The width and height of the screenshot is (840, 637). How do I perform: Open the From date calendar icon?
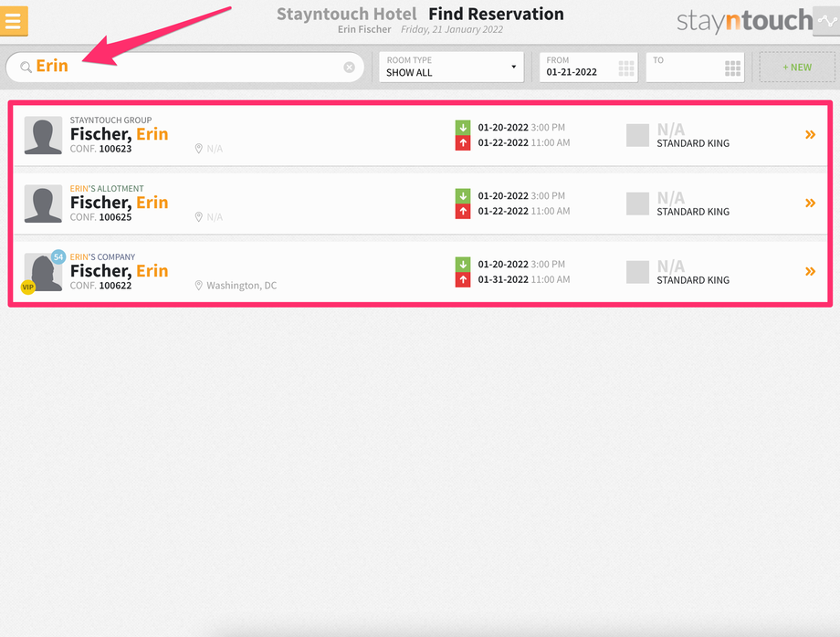625,68
